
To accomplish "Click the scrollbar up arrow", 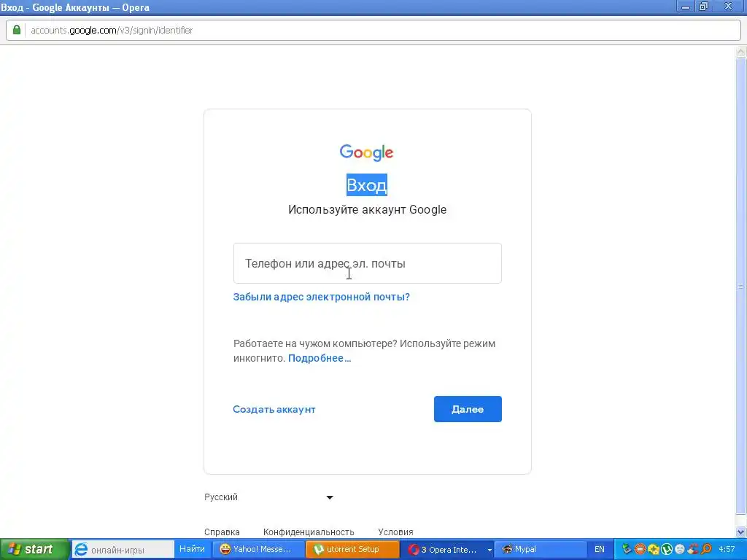I will coord(741,52).
